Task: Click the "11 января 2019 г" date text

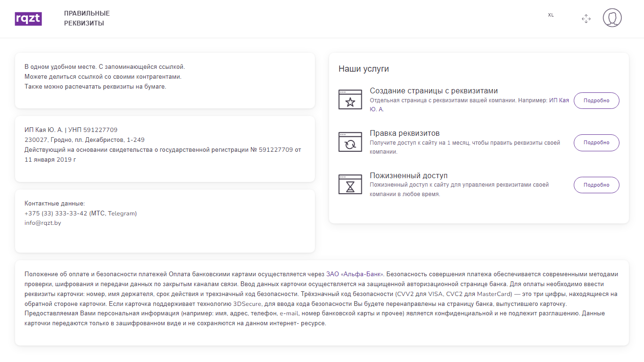Action: (50, 159)
